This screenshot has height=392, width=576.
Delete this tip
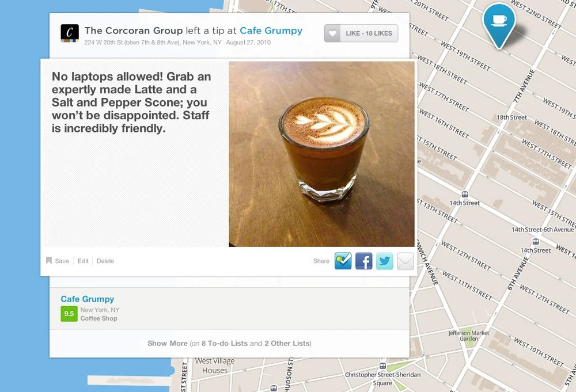coord(105,261)
